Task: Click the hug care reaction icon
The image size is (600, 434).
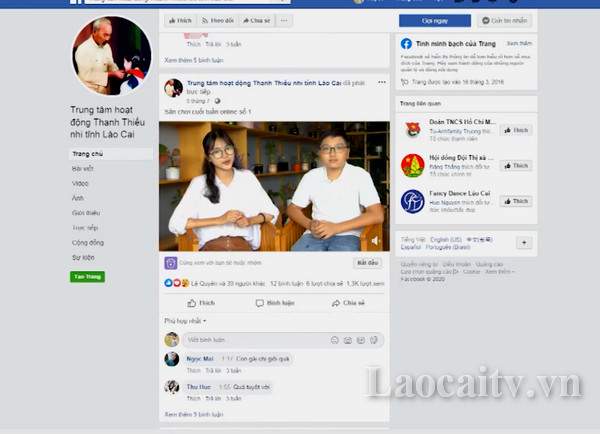Action: click(x=185, y=283)
